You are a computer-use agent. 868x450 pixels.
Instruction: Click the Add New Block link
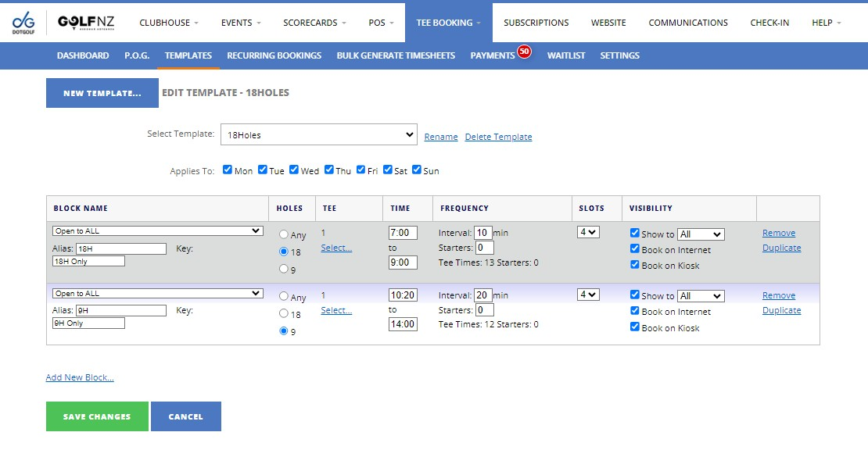tap(80, 377)
